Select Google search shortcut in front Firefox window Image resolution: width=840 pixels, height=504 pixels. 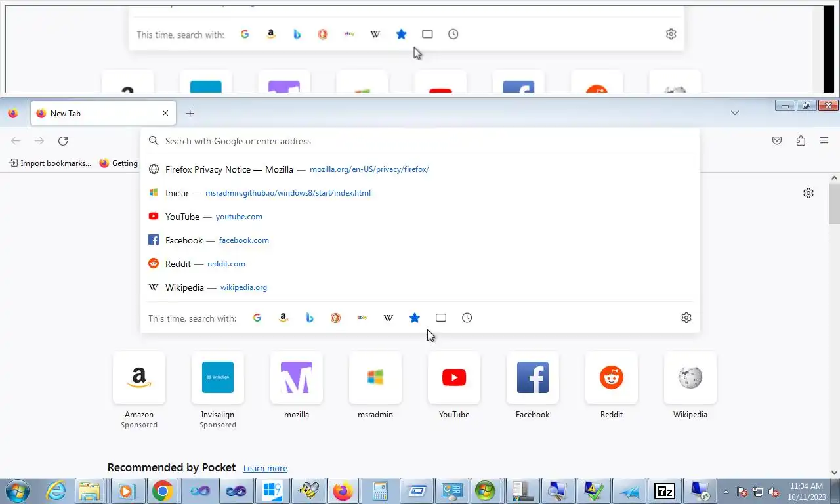coord(257,318)
